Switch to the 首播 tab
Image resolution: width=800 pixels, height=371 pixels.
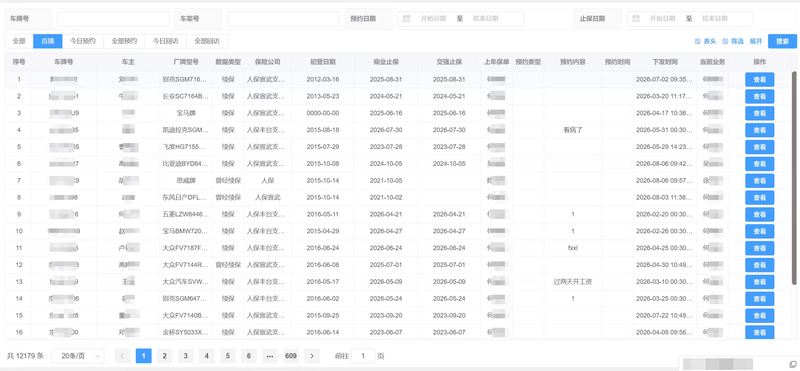click(47, 41)
